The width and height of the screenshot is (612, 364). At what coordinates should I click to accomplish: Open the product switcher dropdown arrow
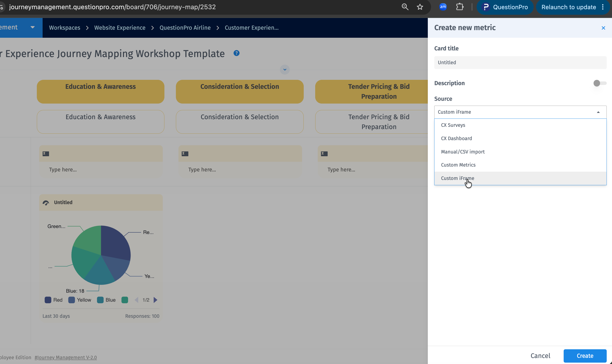click(x=32, y=27)
